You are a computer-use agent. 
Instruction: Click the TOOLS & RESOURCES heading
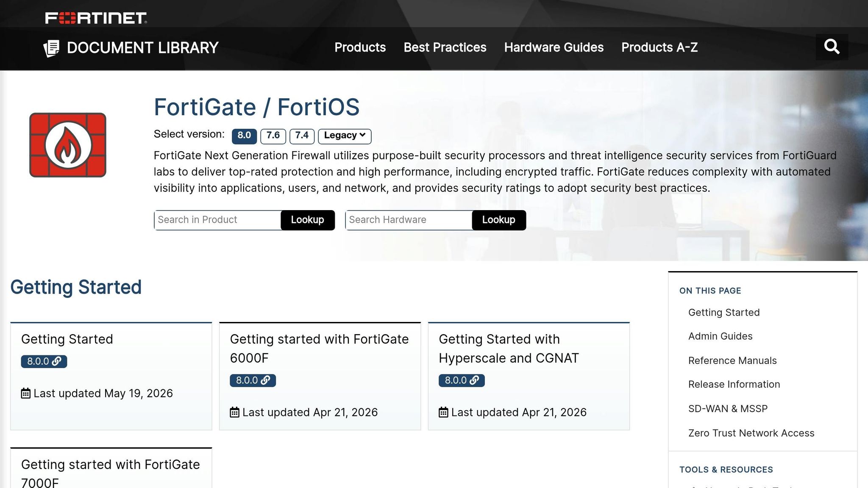pos(726,469)
